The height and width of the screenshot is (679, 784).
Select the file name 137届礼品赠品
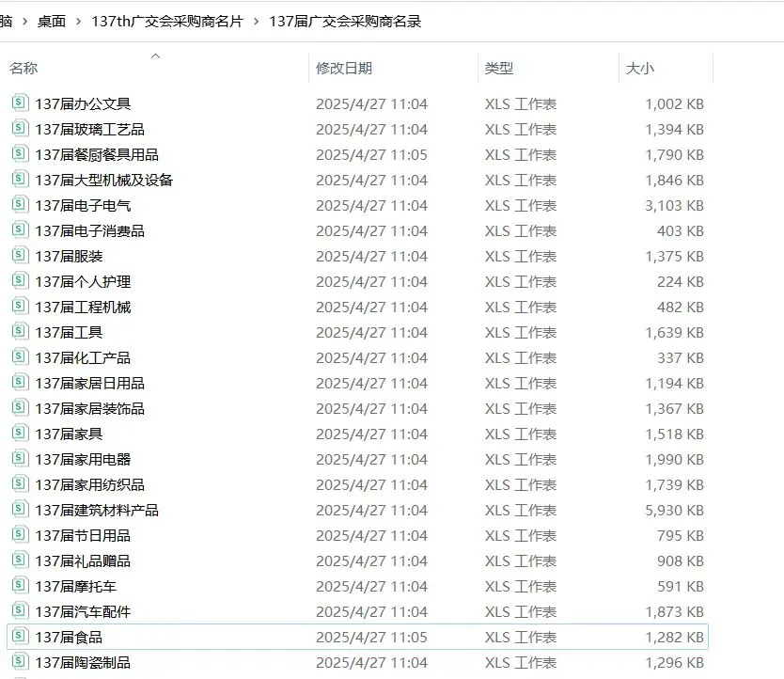point(83,561)
